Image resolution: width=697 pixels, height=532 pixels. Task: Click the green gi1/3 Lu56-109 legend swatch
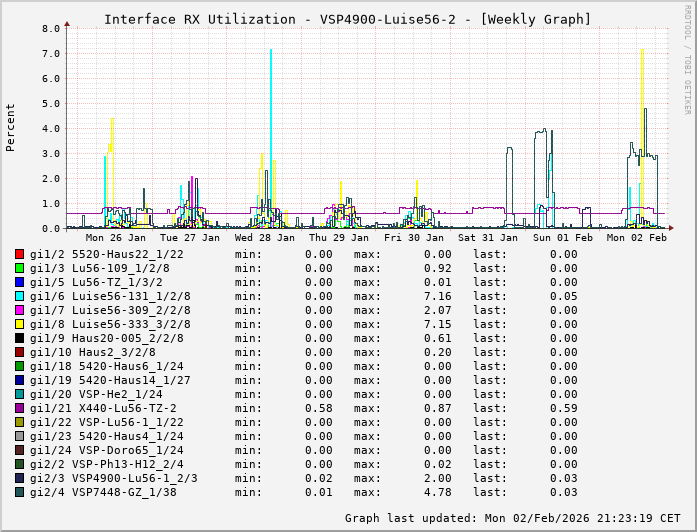(x=20, y=268)
